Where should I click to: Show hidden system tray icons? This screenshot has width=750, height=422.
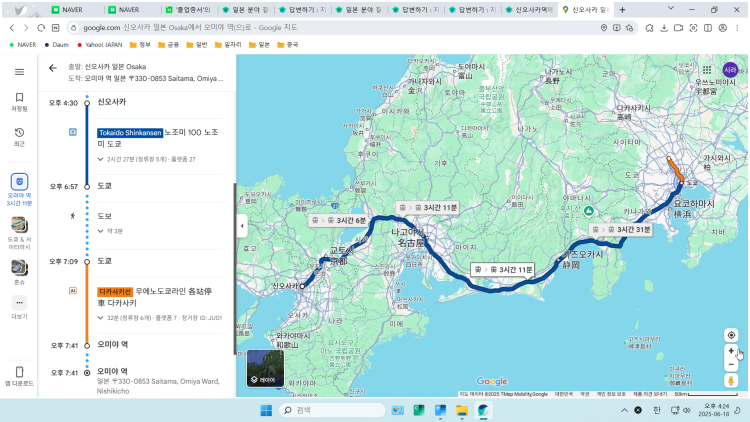click(x=624, y=410)
